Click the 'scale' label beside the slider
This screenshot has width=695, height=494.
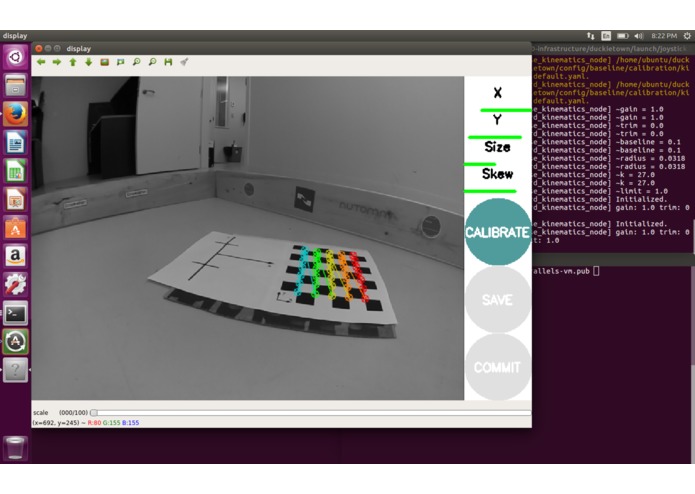tap(40, 412)
